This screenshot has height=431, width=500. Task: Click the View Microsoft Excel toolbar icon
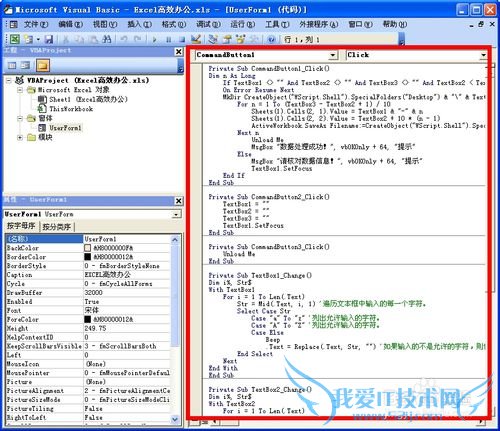click(x=14, y=39)
